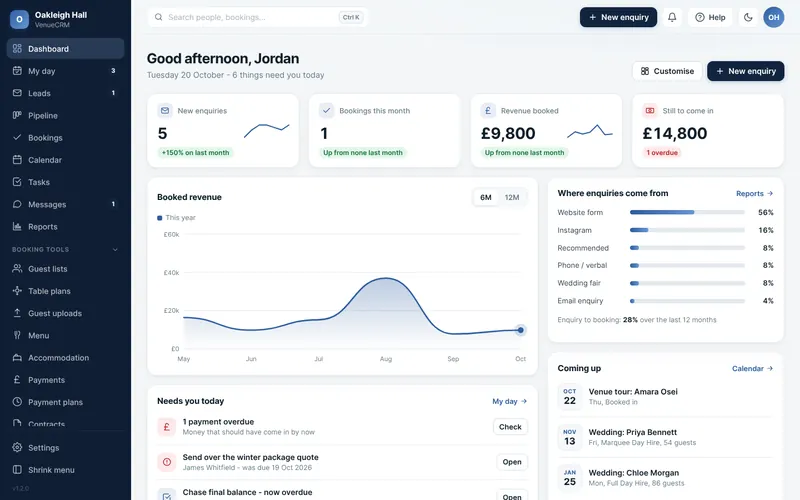Click the Customise button
800x500 pixels.
coord(667,71)
